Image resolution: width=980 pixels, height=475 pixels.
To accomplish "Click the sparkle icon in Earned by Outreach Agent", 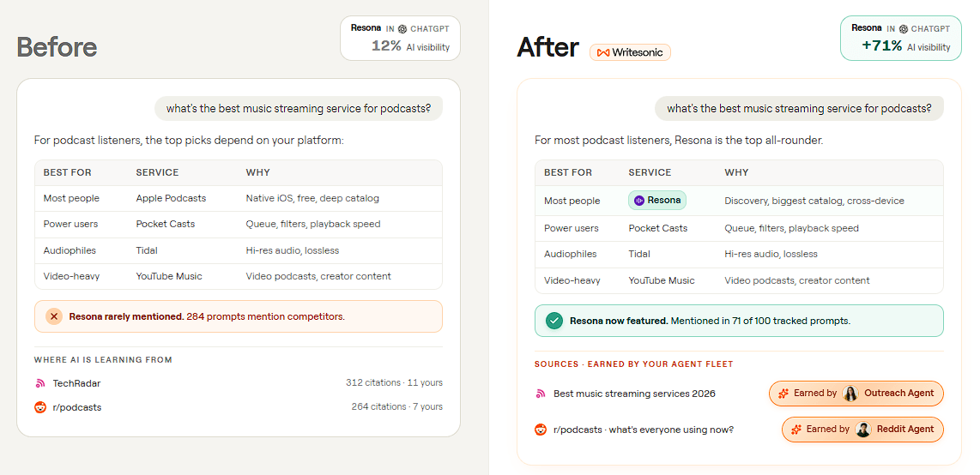I will tap(783, 394).
